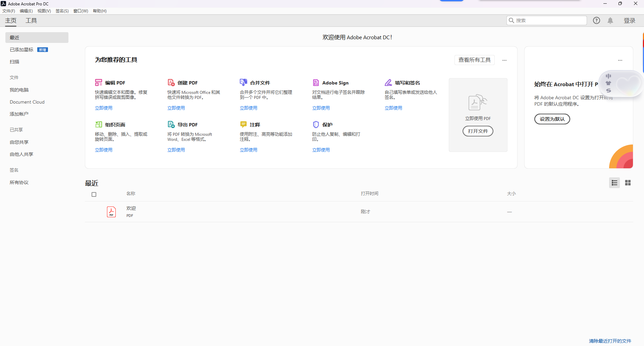
Task: Select the 编辑 PDF tool icon
Action: pos(99,82)
